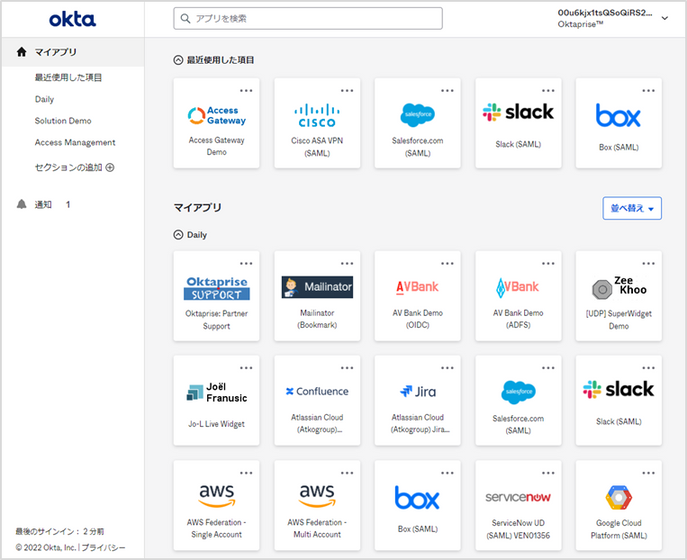The height and width of the screenshot is (560, 687).
Task: Click the search magnifier icon
Action: (x=185, y=18)
